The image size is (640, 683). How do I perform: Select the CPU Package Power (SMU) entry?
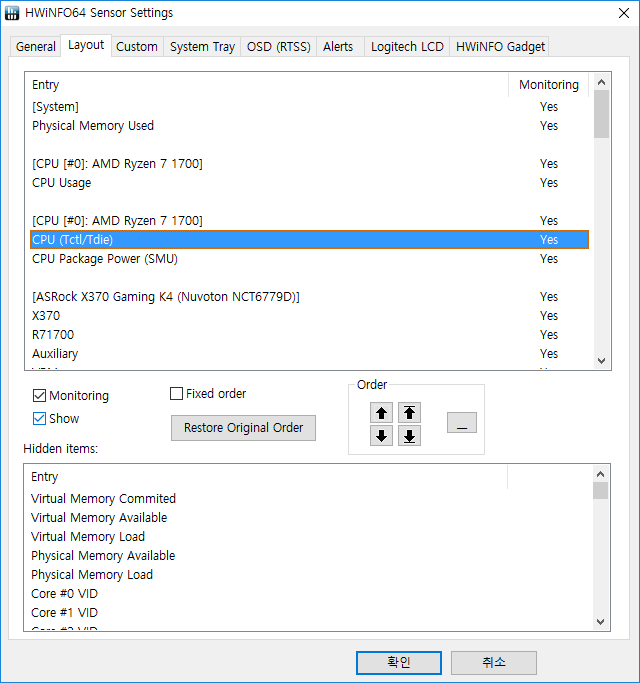[x=105, y=259]
